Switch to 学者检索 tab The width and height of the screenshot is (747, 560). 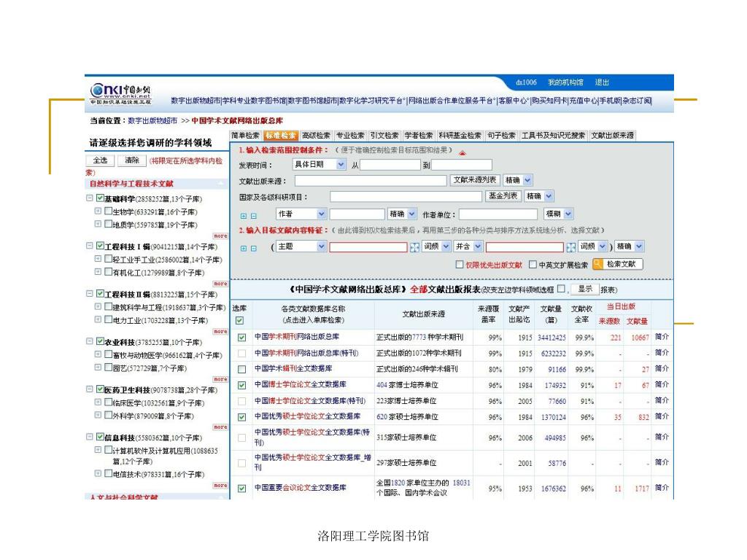(x=419, y=136)
